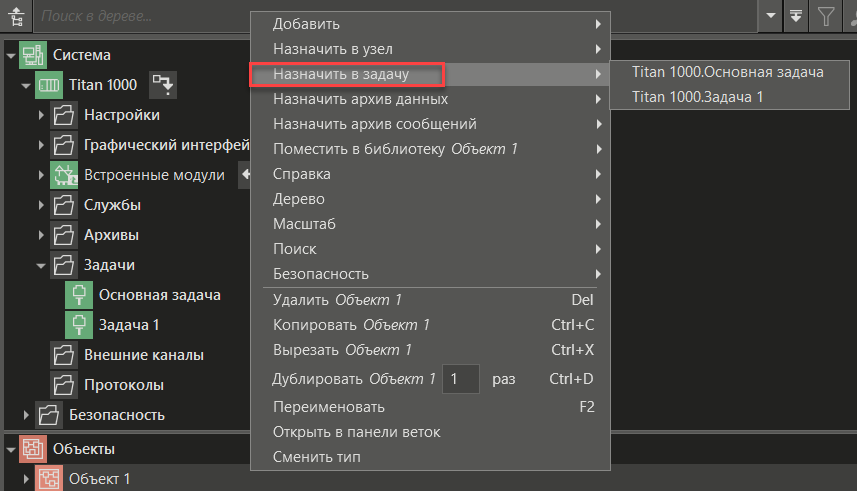The image size is (857, 491).
Task: Choose Сменить тип
Action: 430,457
